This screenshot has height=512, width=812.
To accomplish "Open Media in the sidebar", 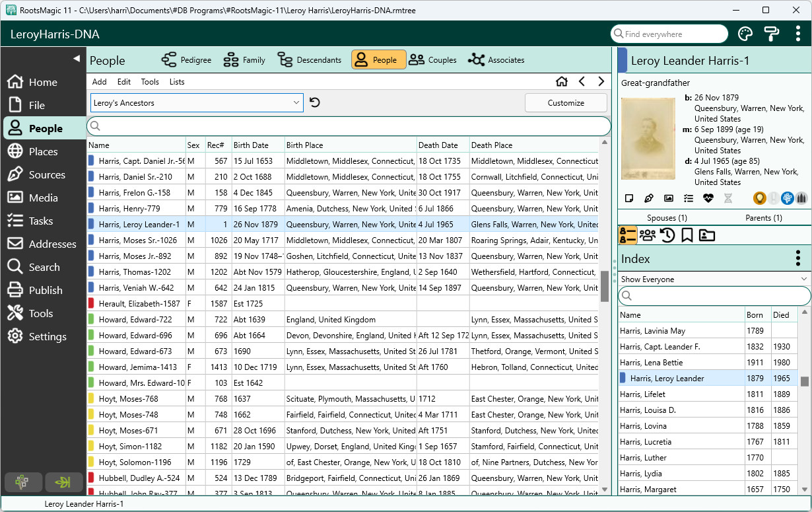I will click(x=44, y=198).
